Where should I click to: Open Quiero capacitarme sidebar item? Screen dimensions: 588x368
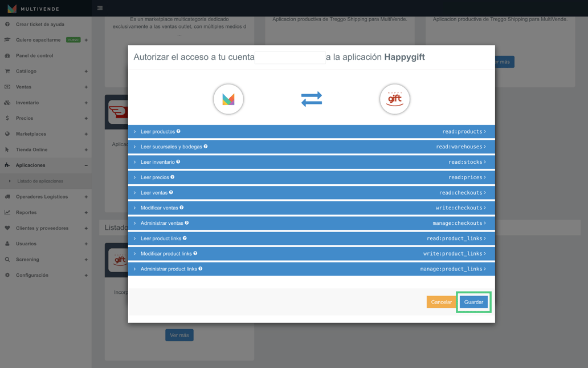click(38, 40)
